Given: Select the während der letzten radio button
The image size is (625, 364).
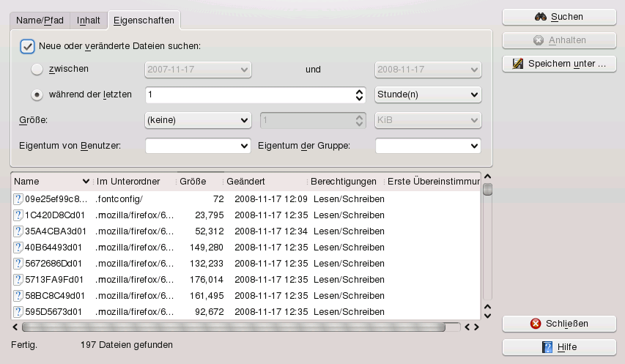Looking at the screenshot, I should 37,94.
